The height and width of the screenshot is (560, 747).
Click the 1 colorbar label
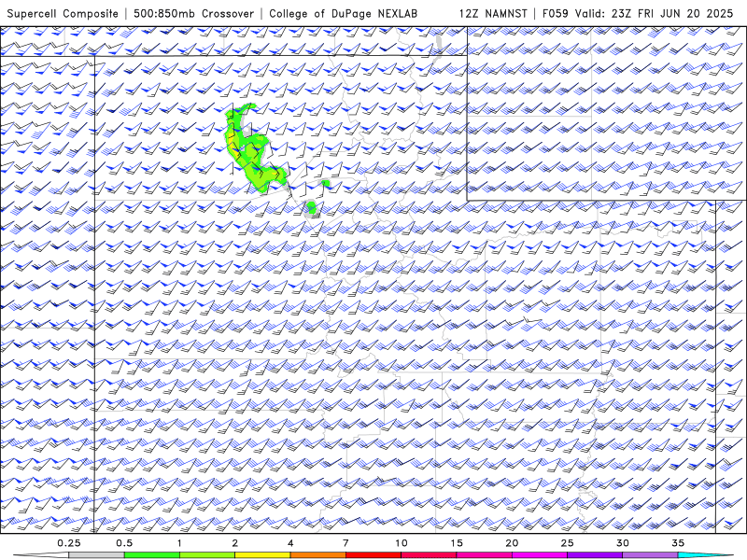click(x=179, y=543)
